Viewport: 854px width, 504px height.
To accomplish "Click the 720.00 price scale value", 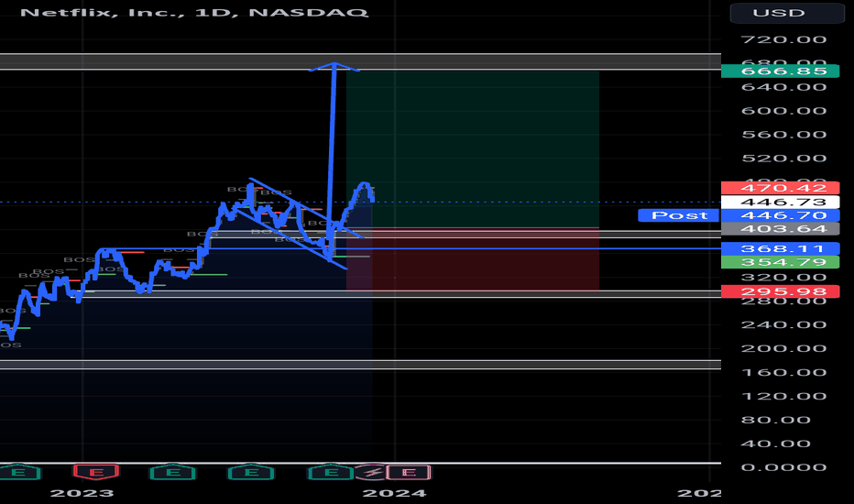I will (783, 39).
